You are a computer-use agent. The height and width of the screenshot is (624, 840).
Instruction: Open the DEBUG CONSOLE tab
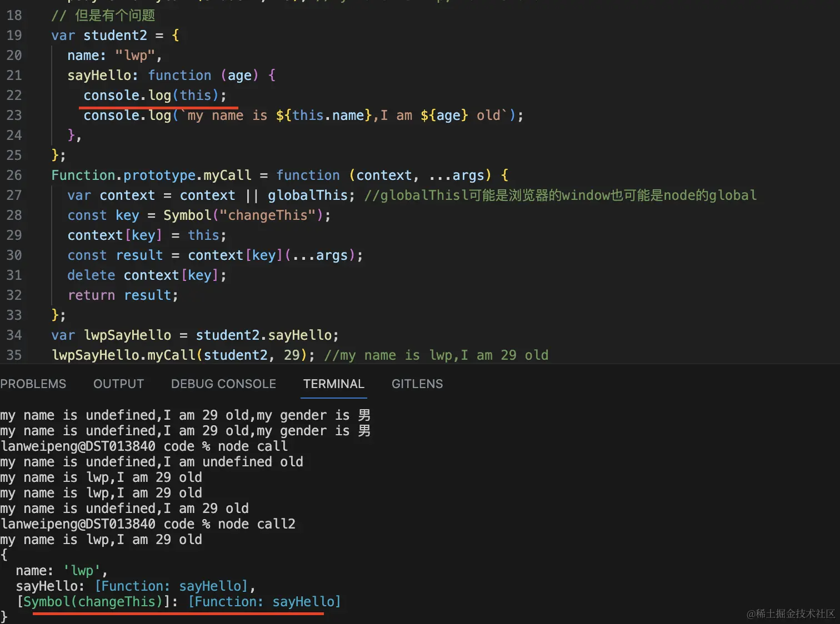(223, 384)
